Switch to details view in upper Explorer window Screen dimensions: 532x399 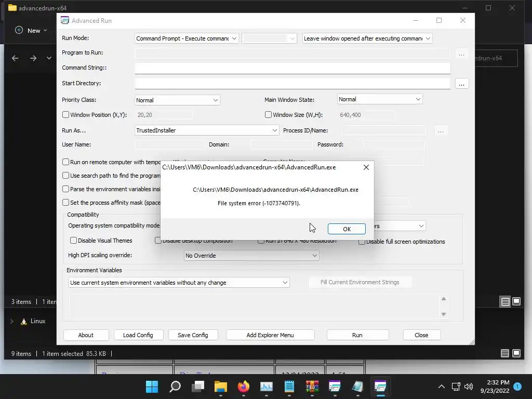(505, 302)
